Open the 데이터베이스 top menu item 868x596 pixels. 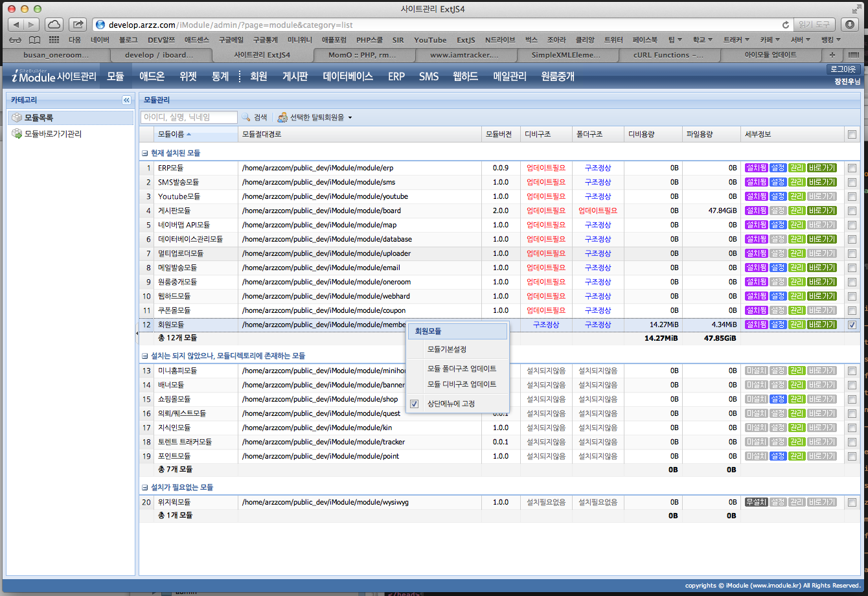[x=348, y=76]
